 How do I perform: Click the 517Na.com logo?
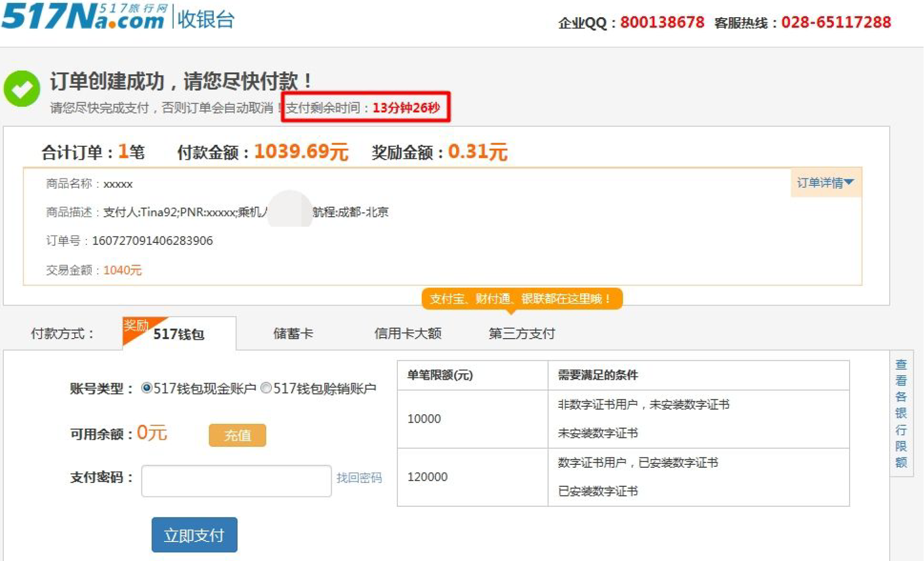[x=84, y=17]
